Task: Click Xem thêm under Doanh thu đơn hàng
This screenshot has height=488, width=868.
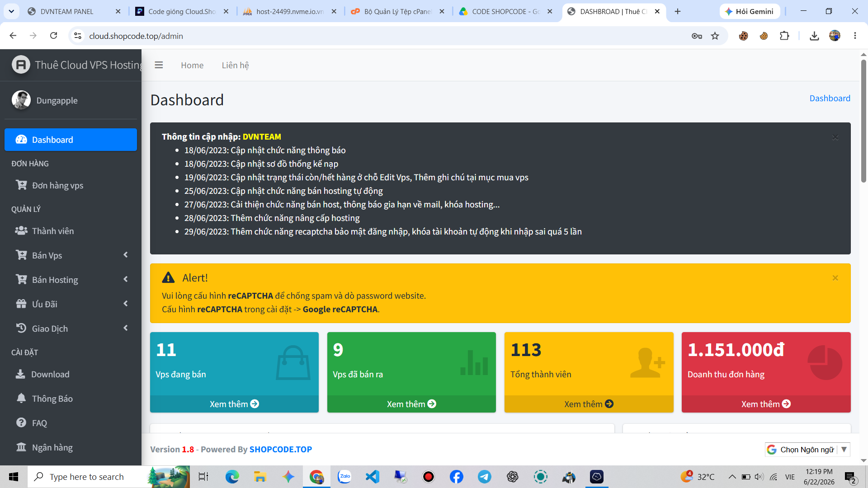Action: coord(766,404)
